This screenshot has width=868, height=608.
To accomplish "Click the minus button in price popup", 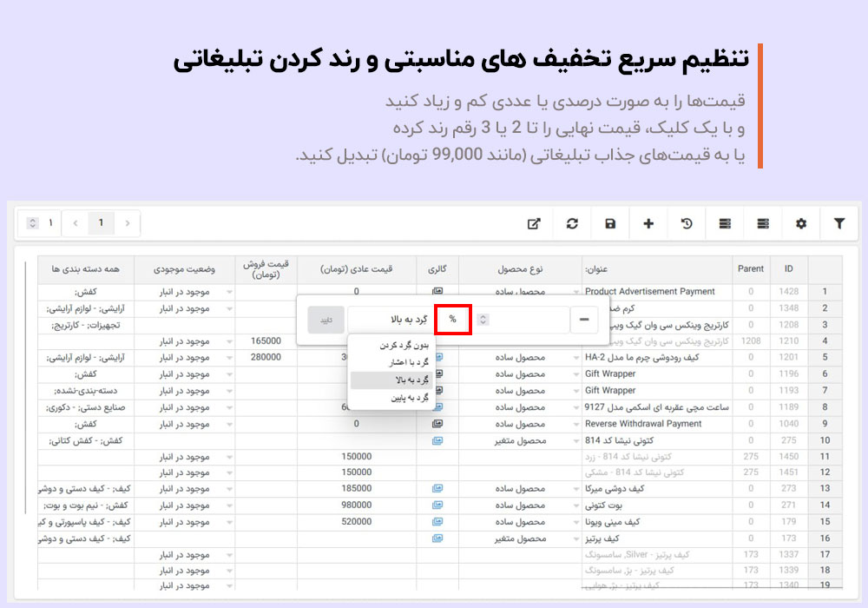I will click(583, 320).
